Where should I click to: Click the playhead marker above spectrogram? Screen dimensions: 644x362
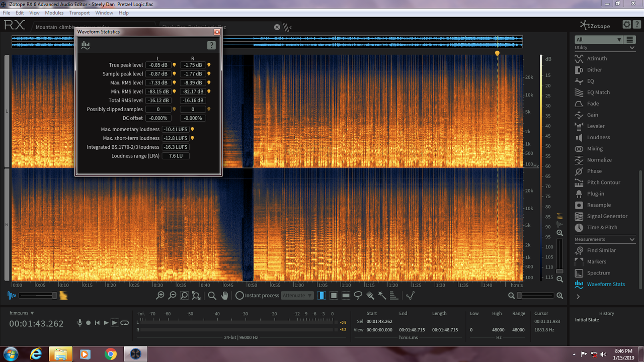point(497,53)
